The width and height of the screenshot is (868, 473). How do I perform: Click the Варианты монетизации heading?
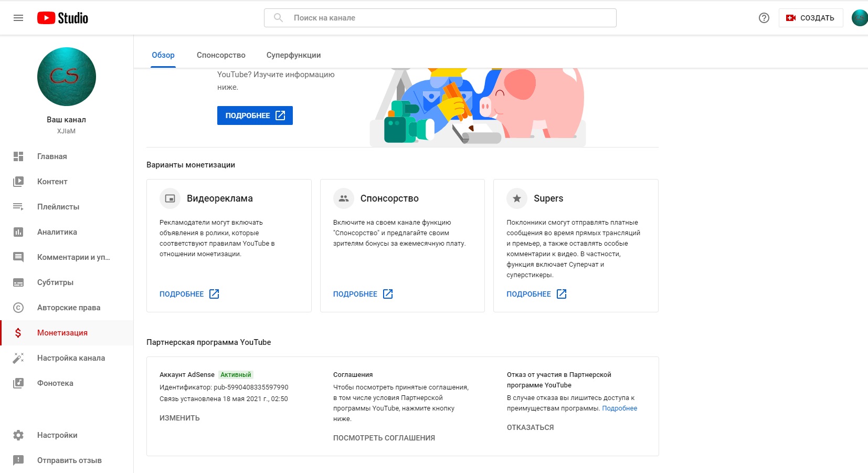point(191,165)
